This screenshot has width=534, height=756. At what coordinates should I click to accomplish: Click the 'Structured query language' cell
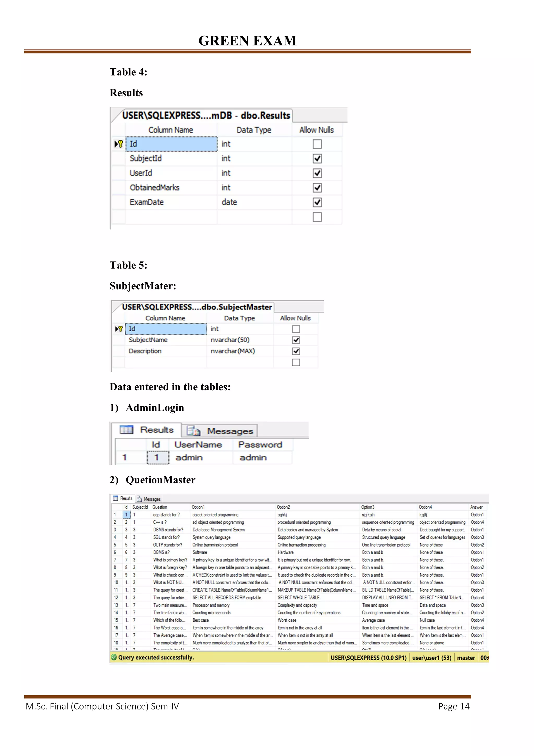pos(389,537)
